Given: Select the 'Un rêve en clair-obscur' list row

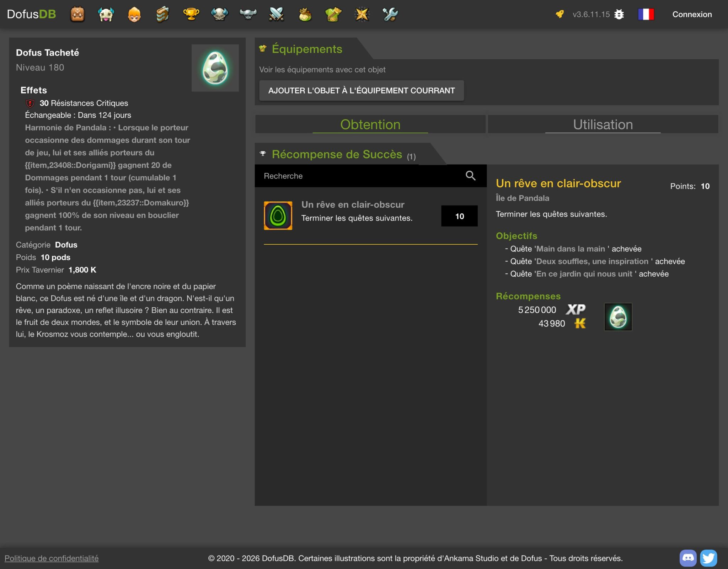Looking at the screenshot, I should pyautogui.click(x=370, y=216).
